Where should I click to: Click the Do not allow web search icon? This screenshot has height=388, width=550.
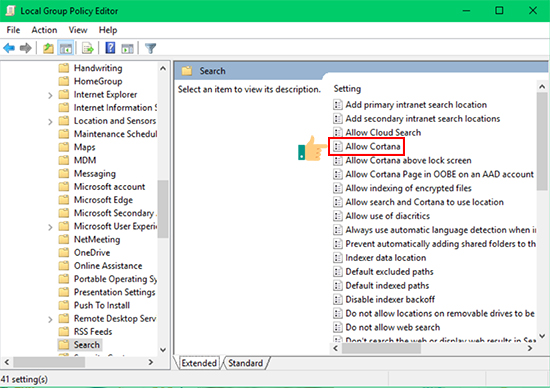pyautogui.click(x=337, y=327)
